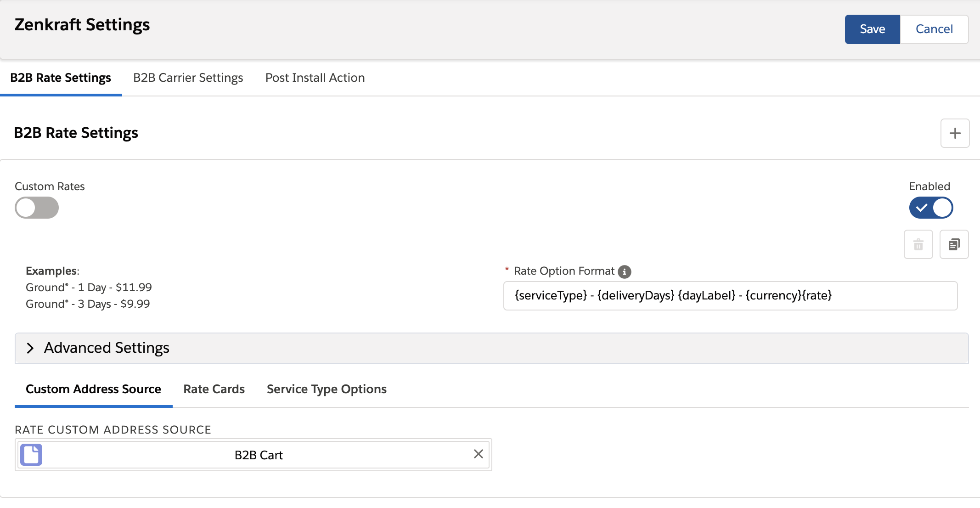Turn off the Enabled switch
The image size is (980, 508).
[931, 208]
